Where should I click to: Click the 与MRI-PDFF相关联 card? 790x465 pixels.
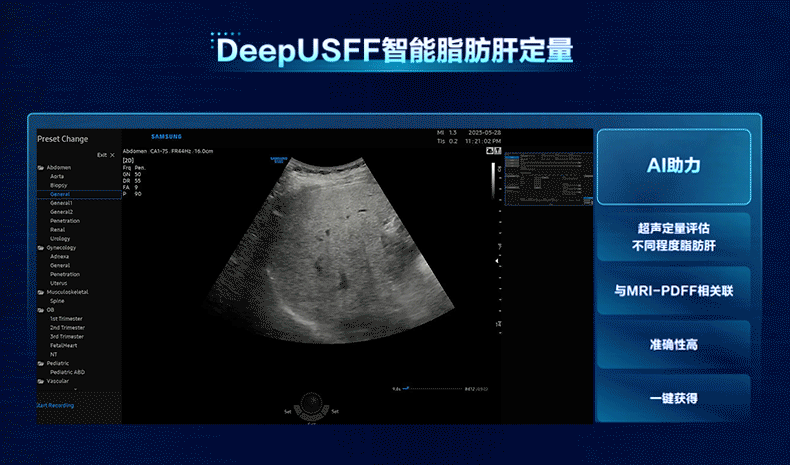click(x=674, y=291)
